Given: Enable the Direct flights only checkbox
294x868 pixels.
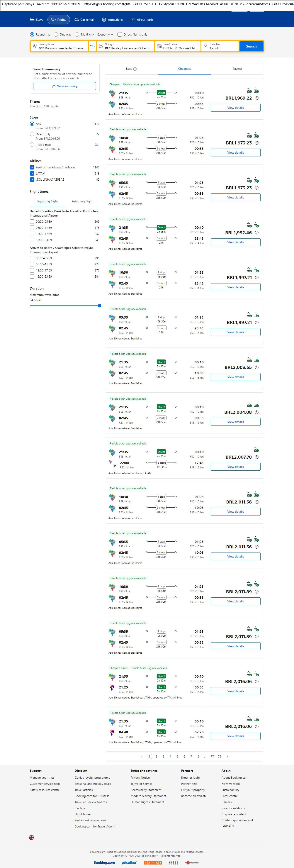Looking at the screenshot, I should coord(120,34).
